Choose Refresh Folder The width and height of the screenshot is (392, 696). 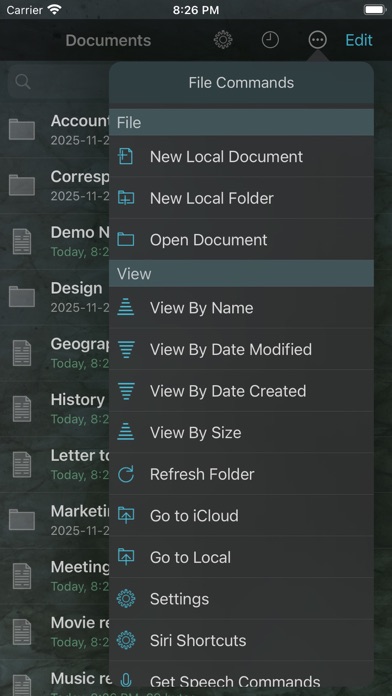[x=242, y=474]
